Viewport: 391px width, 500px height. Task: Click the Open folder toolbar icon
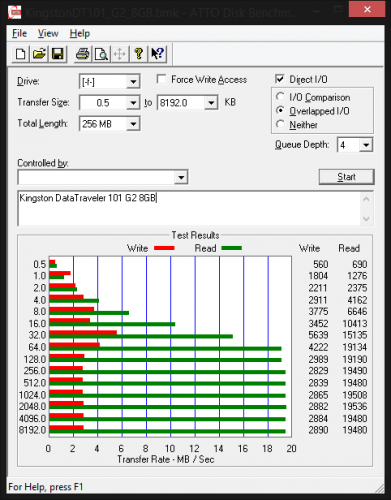pos(39,54)
